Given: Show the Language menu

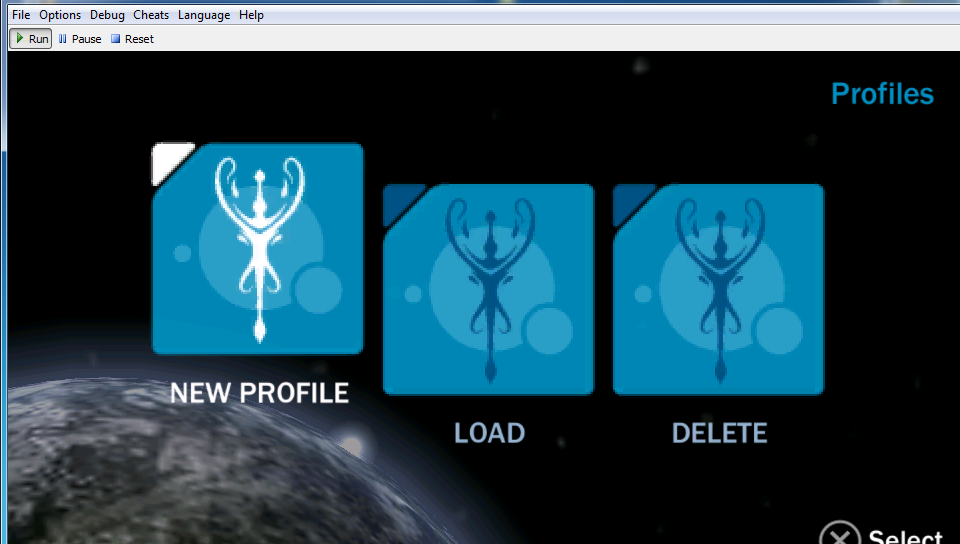Looking at the screenshot, I should tap(204, 15).
